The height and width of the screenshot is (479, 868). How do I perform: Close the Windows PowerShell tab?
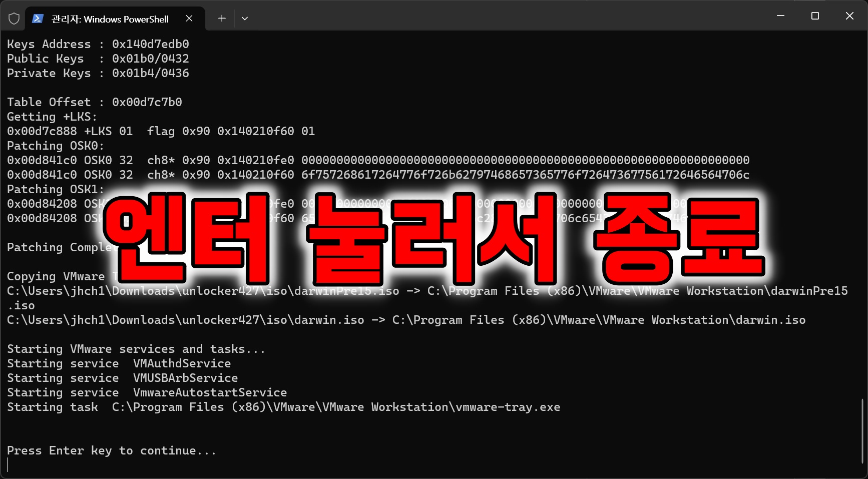pyautogui.click(x=189, y=19)
